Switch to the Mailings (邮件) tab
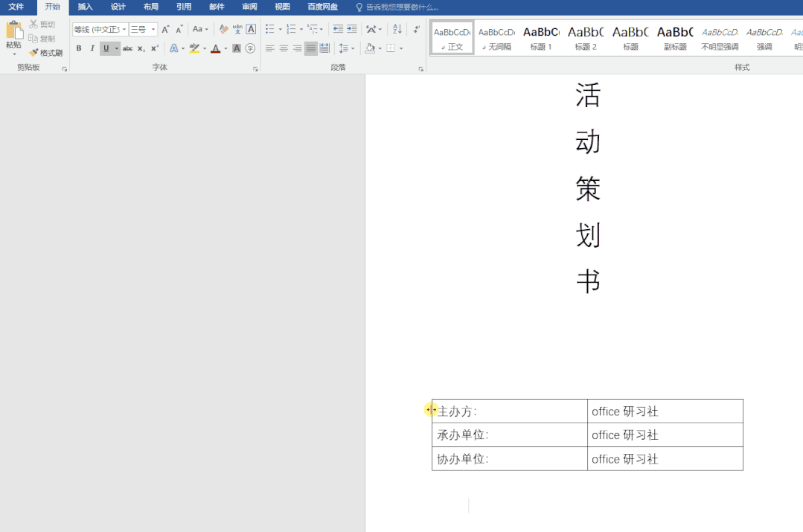Image resolution: width=803 pixels, height=532 pixels. [x=217, y=7]
